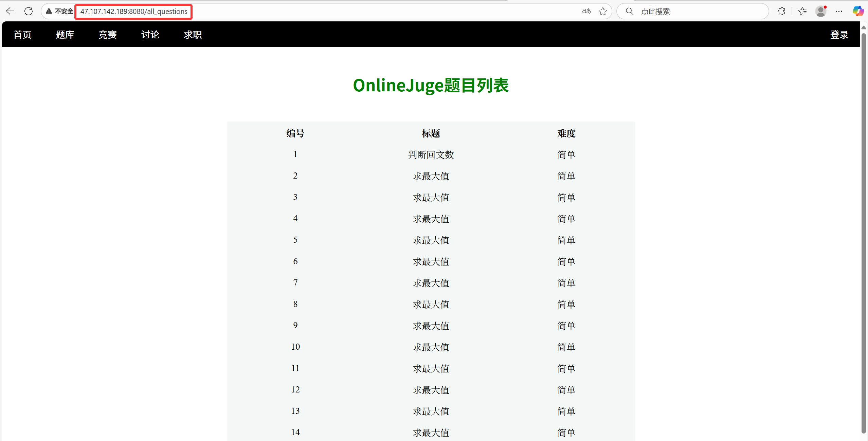Click the browser back arrow
868x441 pixels.
point(10,11)
